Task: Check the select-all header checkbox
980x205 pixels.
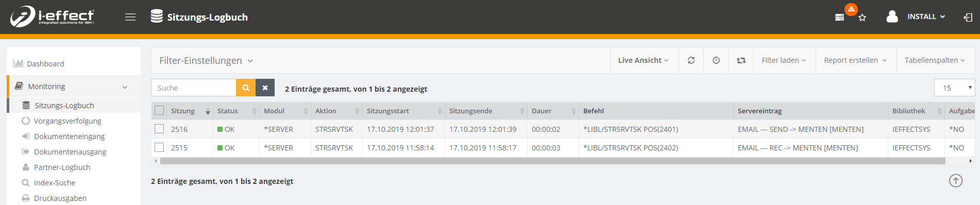Action: pos(159,110)
